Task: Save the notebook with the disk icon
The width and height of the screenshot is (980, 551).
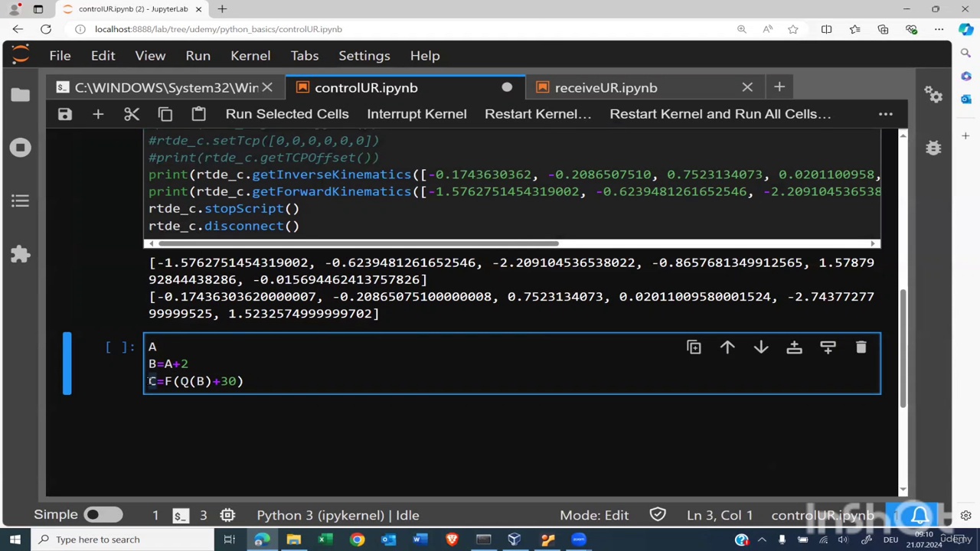Action: 64,114
